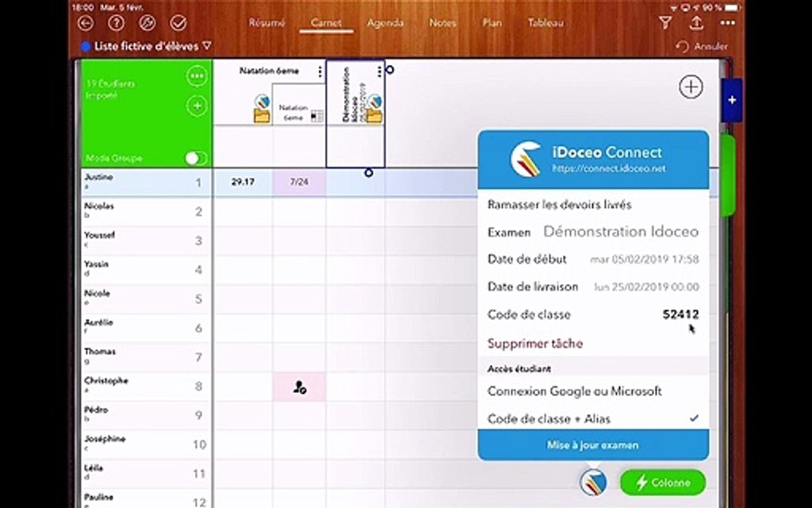Viewport: 812px width, 508px height.
Task: Open the connect.idoceo.net link
Action: (608, 169)
